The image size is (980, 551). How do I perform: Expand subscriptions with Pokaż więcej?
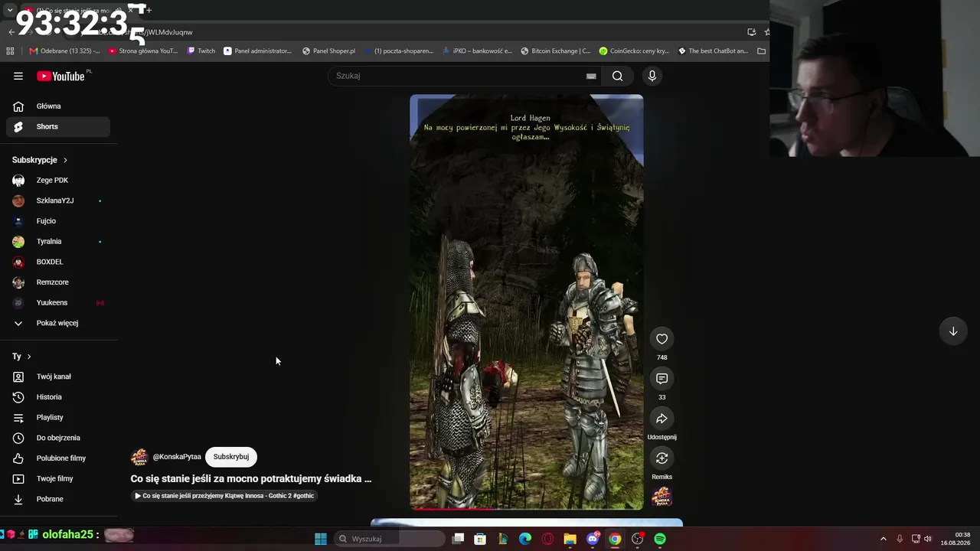pos(58,323)
